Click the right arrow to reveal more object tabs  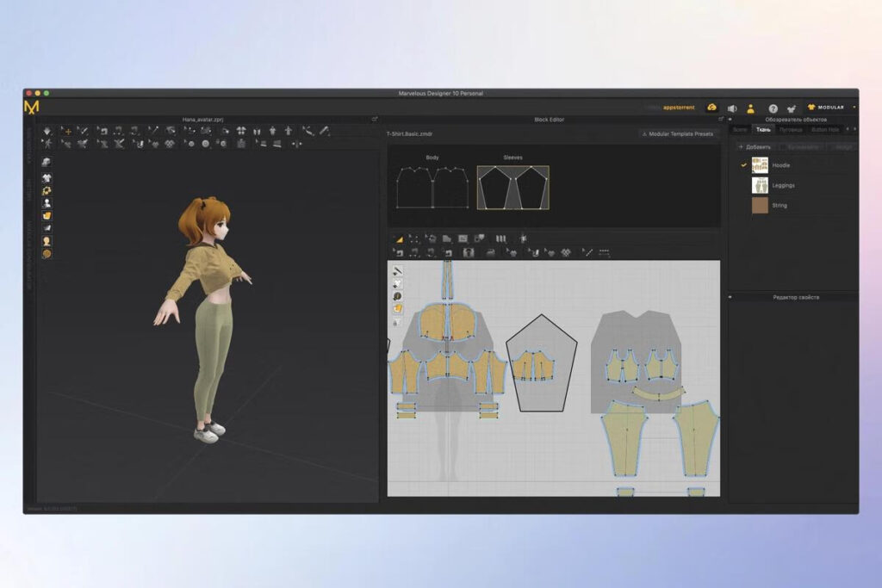(x=854, y=129)
